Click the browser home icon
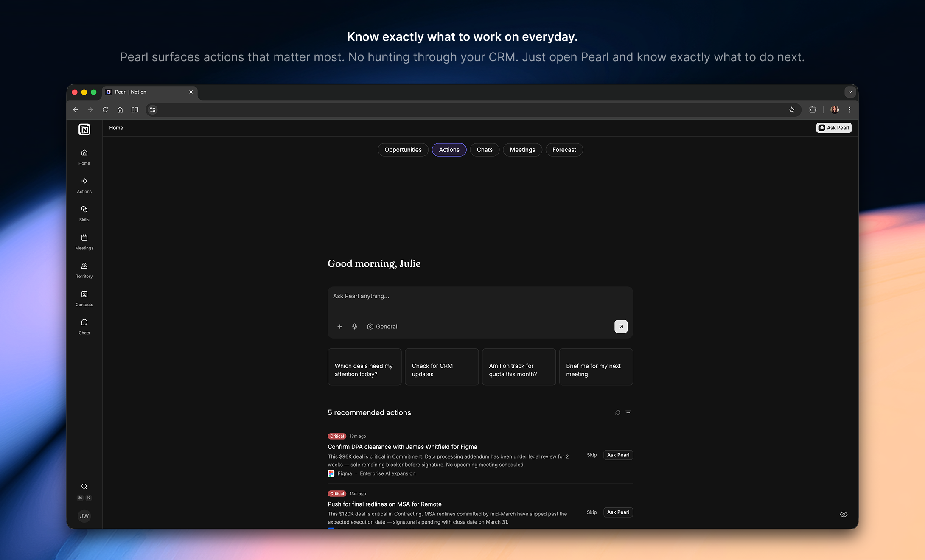The image size is (925, 560). (120, 110)
